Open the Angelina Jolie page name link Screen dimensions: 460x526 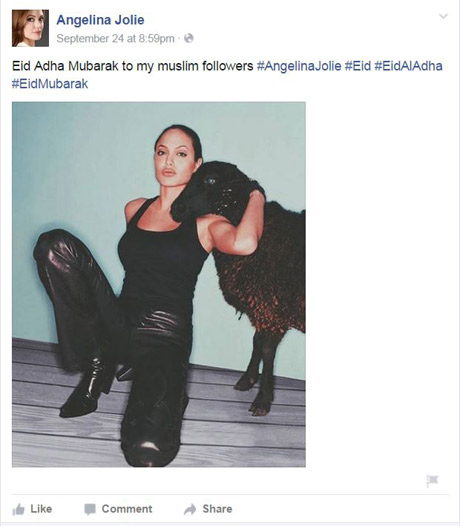pyautogui.click(x=100, y=20)
